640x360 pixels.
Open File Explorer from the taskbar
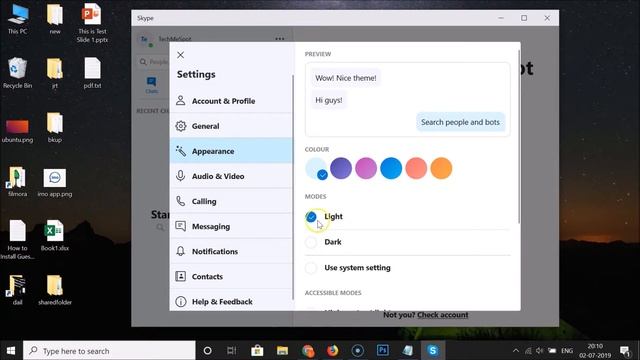[x=282, y=351]
